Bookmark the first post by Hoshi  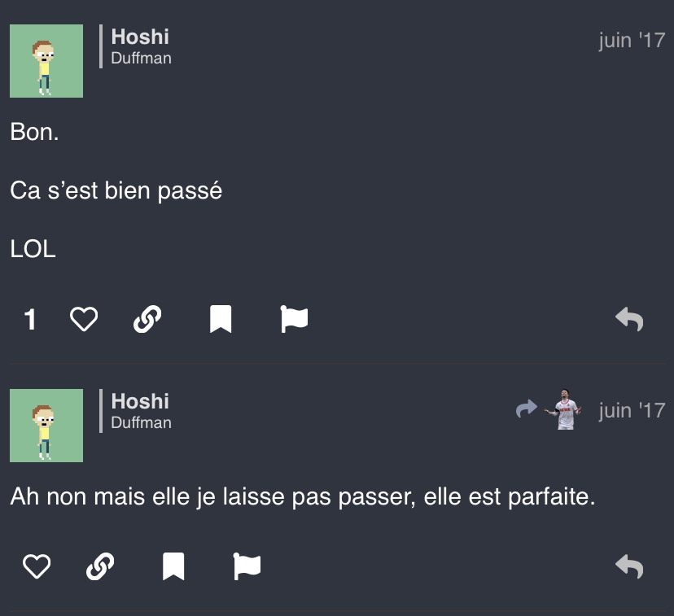(x=221, y=319)
